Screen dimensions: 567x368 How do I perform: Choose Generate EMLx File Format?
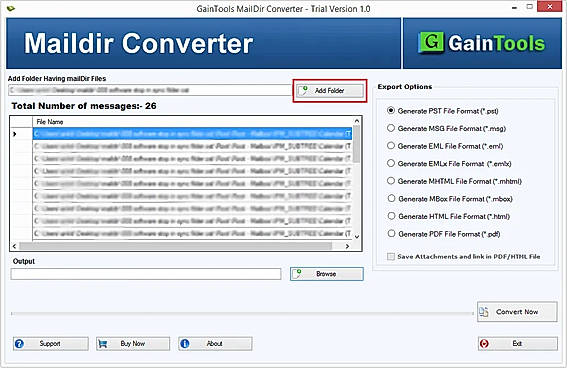(391, 163)
